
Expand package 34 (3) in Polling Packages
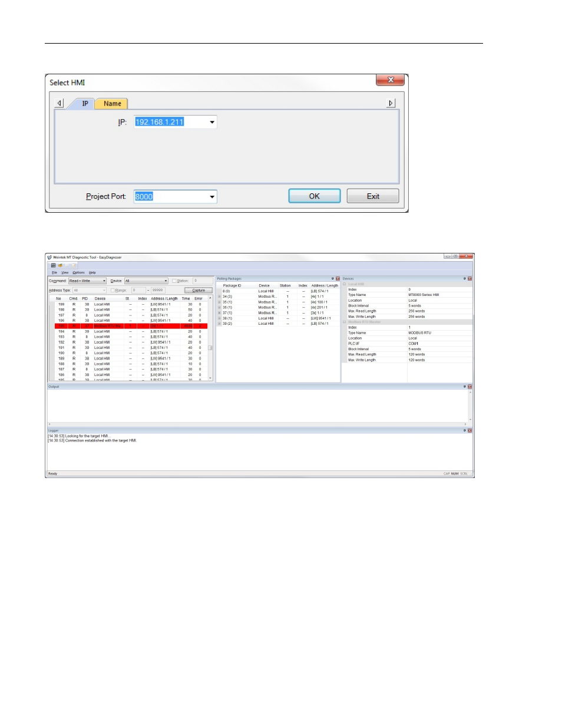(219, 297)
